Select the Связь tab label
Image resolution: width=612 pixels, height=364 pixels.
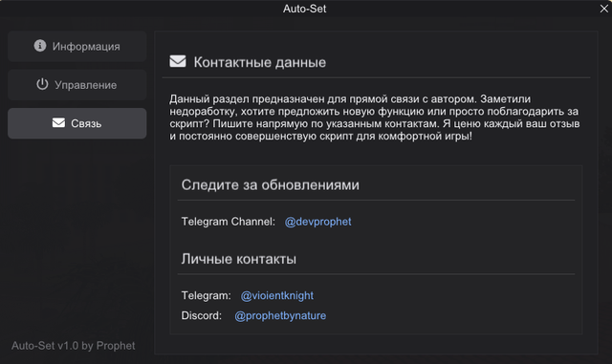86,123
